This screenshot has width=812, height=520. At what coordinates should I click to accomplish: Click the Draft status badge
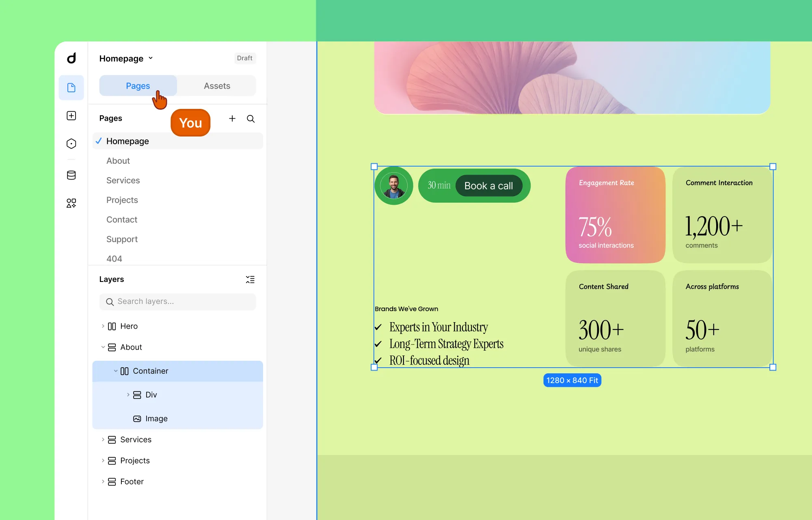click(x=244, y=58)
